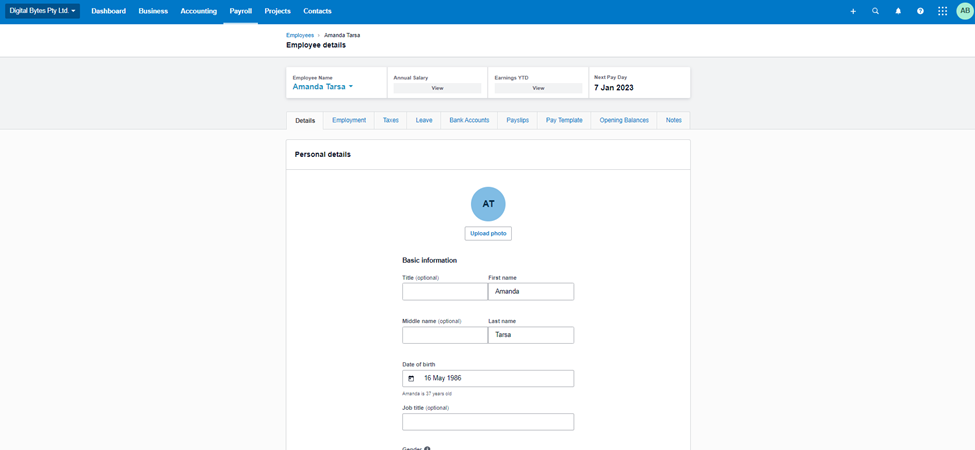Screen dimensions: 975x450
Task: Click the Date of birth field
Action: [x=488, y=379]
